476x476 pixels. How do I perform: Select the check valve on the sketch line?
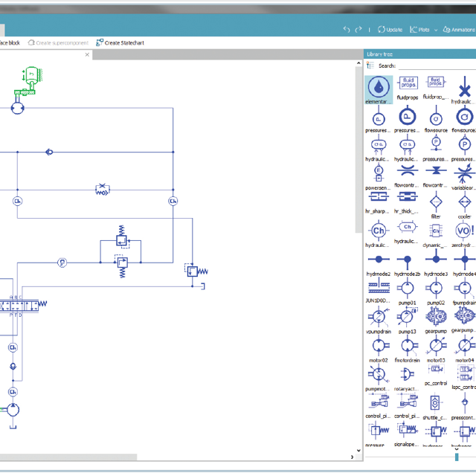tap(49, 152)
